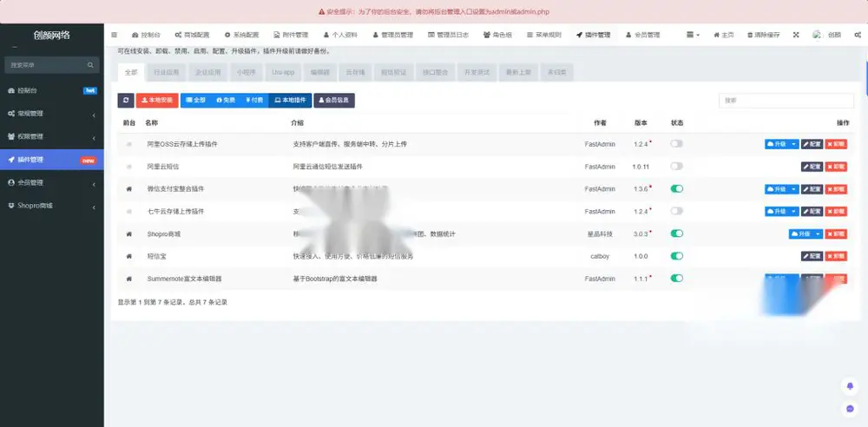
Task: Click 卸载 button for Shopro商城
Action: coord(836,234)
